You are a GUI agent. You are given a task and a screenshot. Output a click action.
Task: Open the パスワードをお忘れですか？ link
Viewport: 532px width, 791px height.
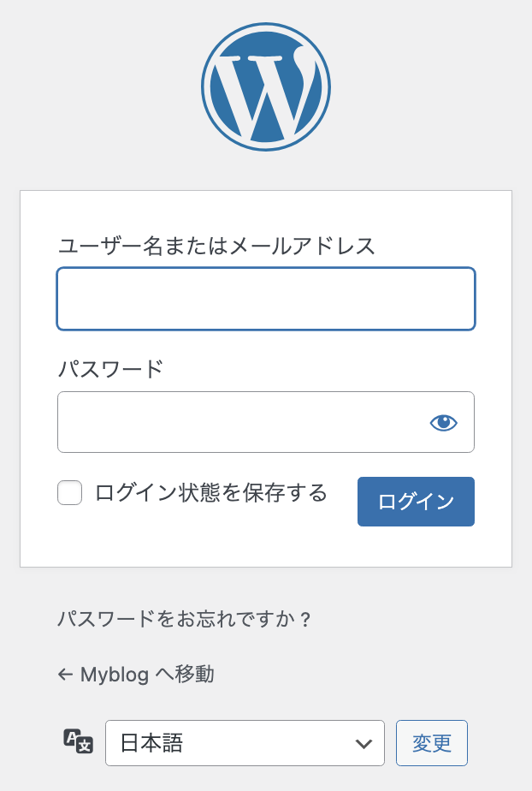(185, 619)
